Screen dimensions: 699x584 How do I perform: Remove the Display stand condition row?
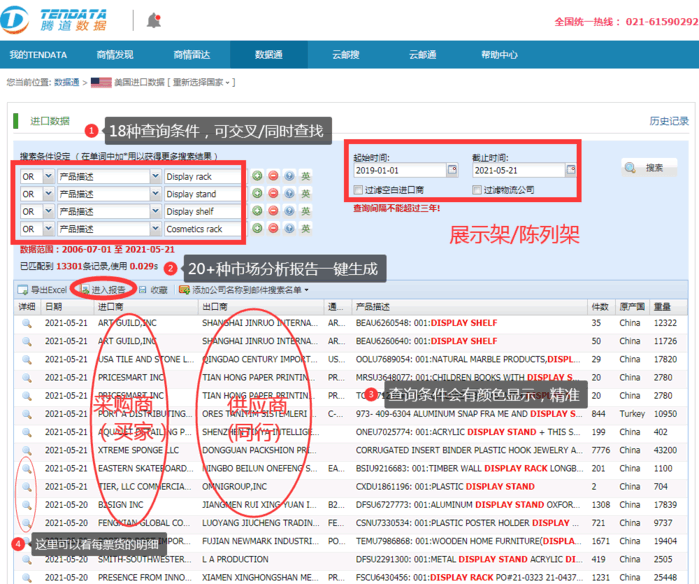[x=273, y=193]
